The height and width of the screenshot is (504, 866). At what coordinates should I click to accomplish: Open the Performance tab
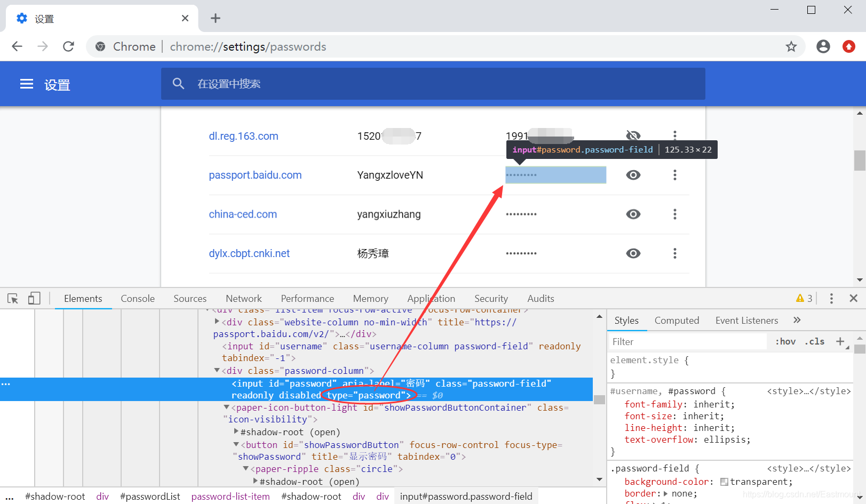pyautogui.click(x=307, y=299)
